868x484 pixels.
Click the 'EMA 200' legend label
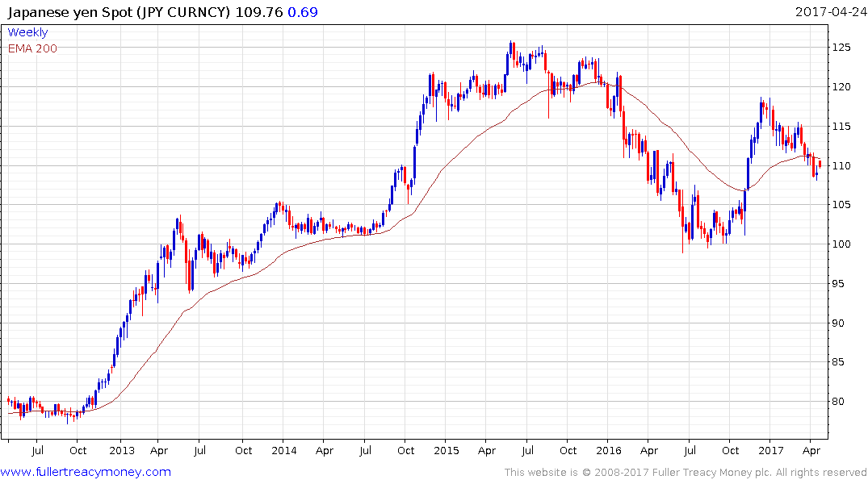[x=32, y=48]
